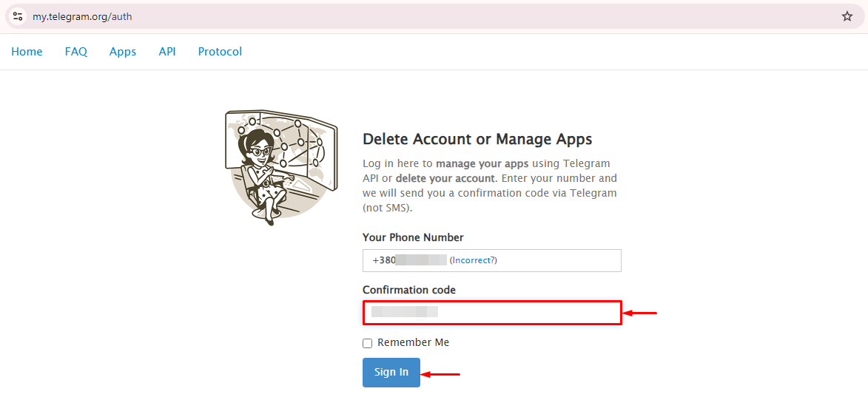The image size is (868, 414).
Task: Select the my.telegram.org/auth URL text
Action: (82, 16)
